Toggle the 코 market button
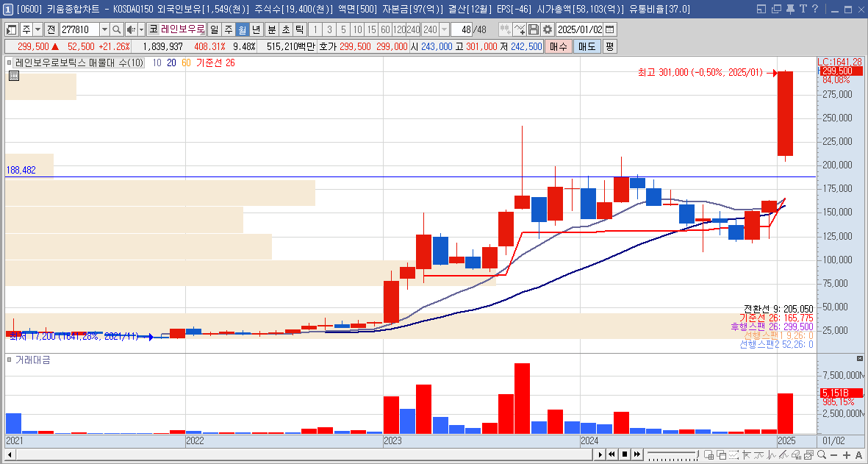The width and height of the screenshot is (868, 464). (154, 29)
